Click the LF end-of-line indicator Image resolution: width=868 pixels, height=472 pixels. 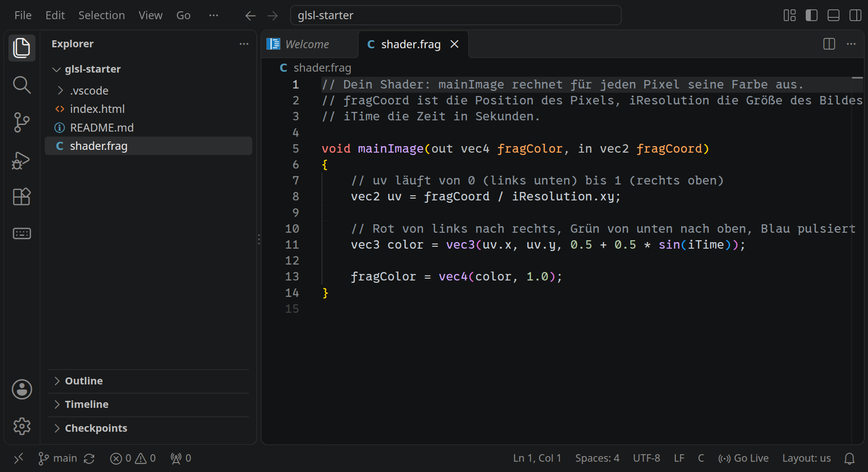click(x=679, y=458)
